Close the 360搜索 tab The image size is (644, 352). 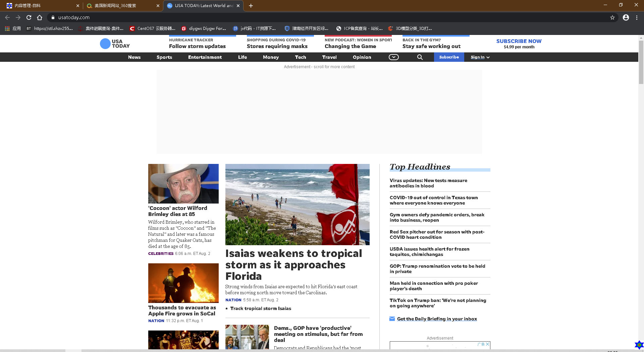click(158, 6)
